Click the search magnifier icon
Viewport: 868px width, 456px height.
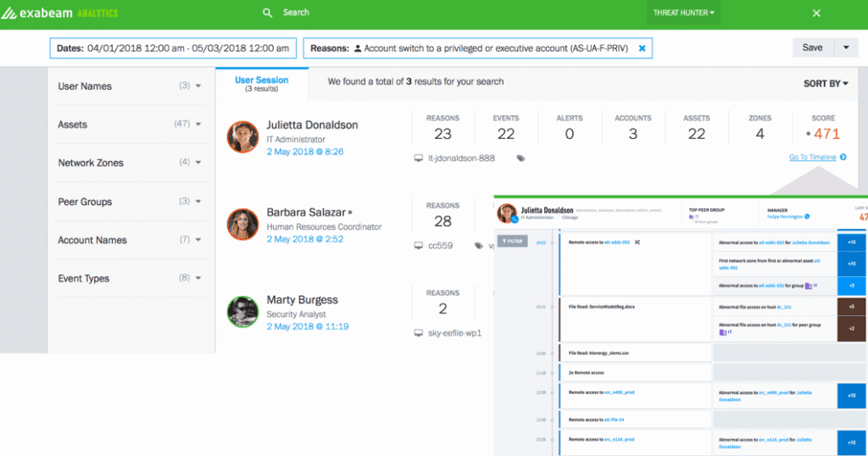coord(267,13)
